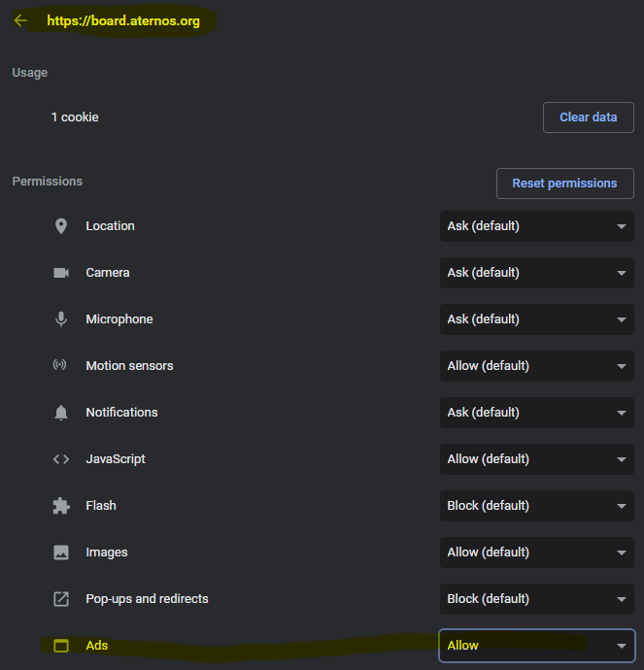This screenshot has height=670, width=644.
Task: Open the Motion sensors permission dropdown
Action: pyautogui.click(x=537, y=366)
